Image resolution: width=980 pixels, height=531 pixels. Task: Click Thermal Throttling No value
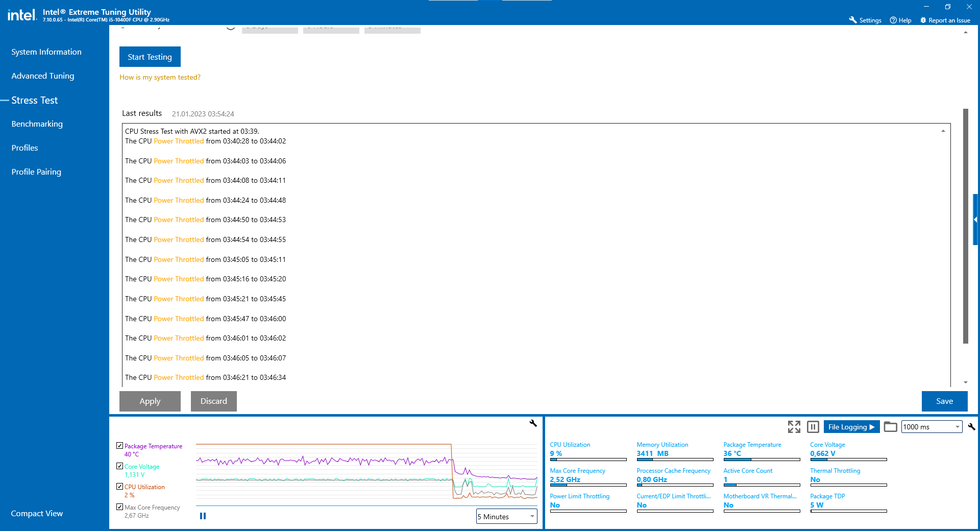815,479
